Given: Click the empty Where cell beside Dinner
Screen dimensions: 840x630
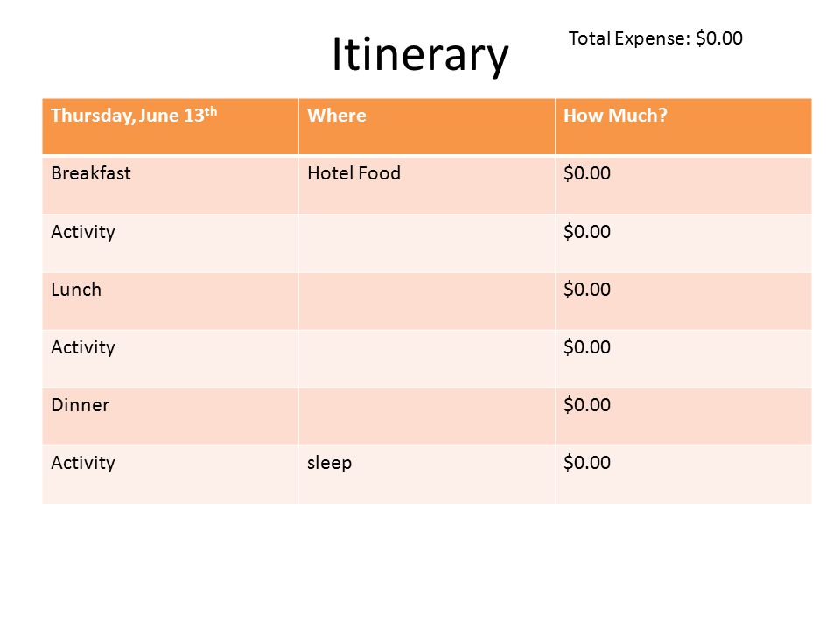Looking at the screenshot, I should pyautogui.click(x=427, y=416).
